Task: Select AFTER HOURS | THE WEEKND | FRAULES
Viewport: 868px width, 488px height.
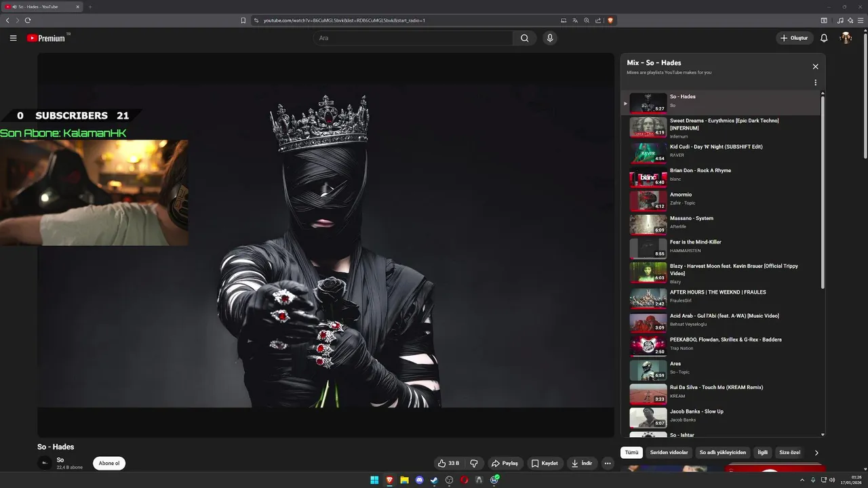Action: [721, 298]
